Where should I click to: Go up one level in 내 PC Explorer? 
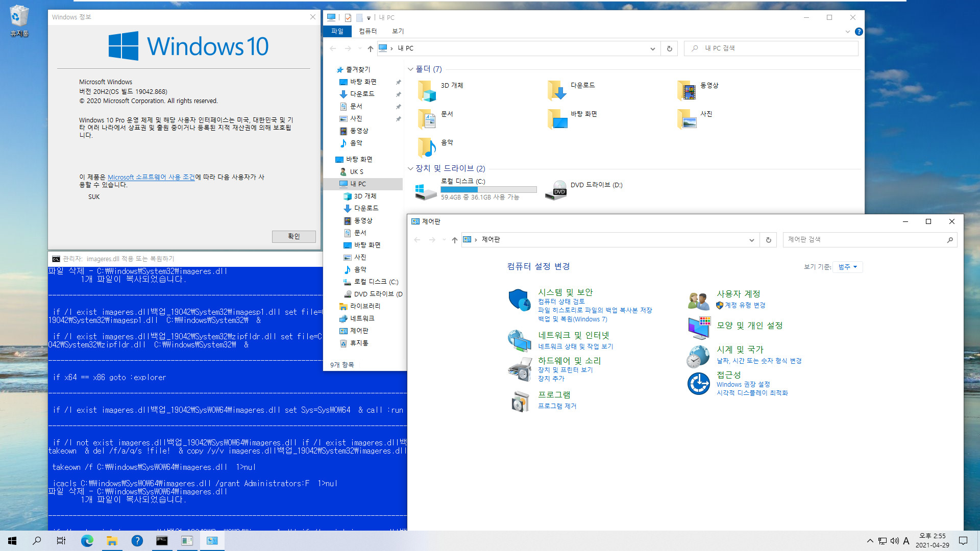(x=370, y=48)
